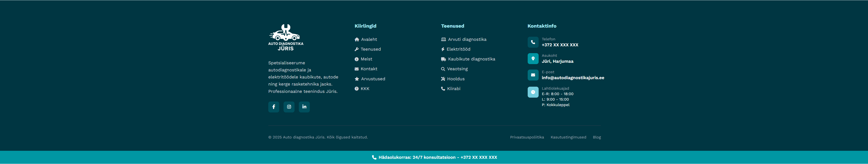The width and height of the screenshot is (868, 164).
Task: Open Hooldus service link
Action: (453, 79)
